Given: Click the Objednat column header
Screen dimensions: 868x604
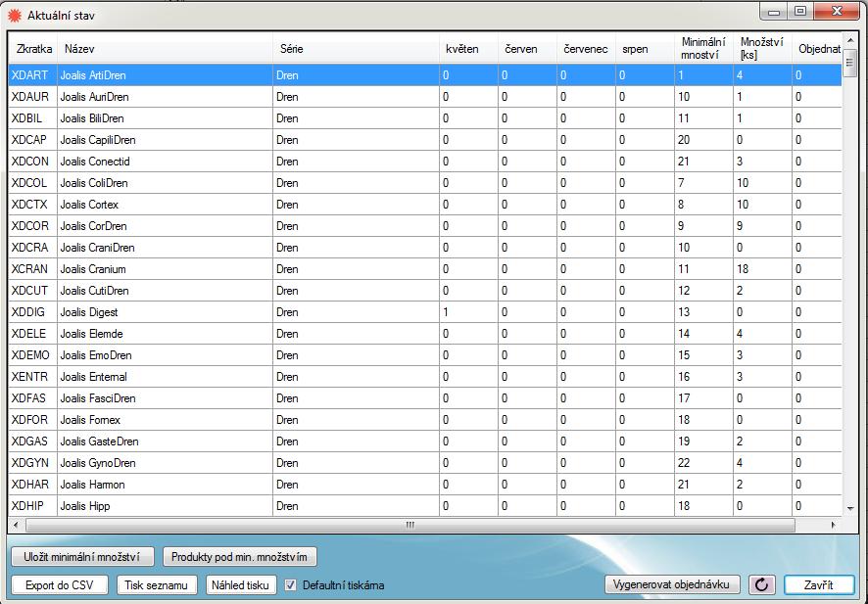Looking at the screenshot, I should click(x=817, y=49).
